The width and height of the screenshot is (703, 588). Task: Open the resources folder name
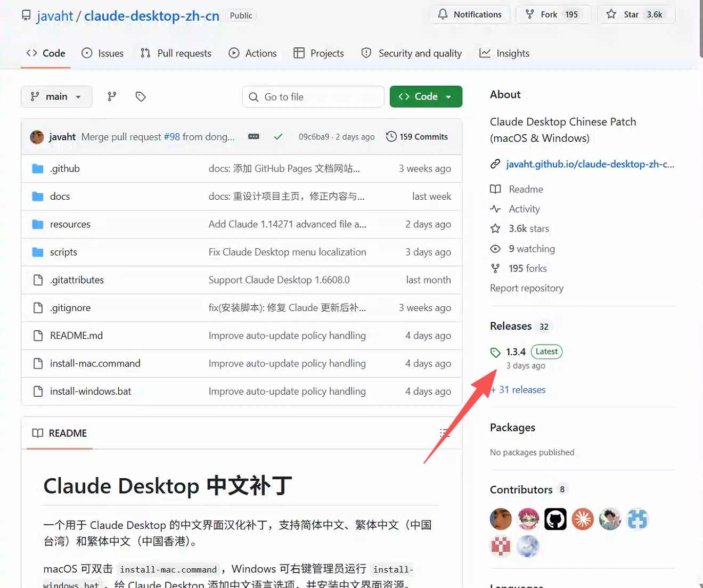tap(70, 224)
